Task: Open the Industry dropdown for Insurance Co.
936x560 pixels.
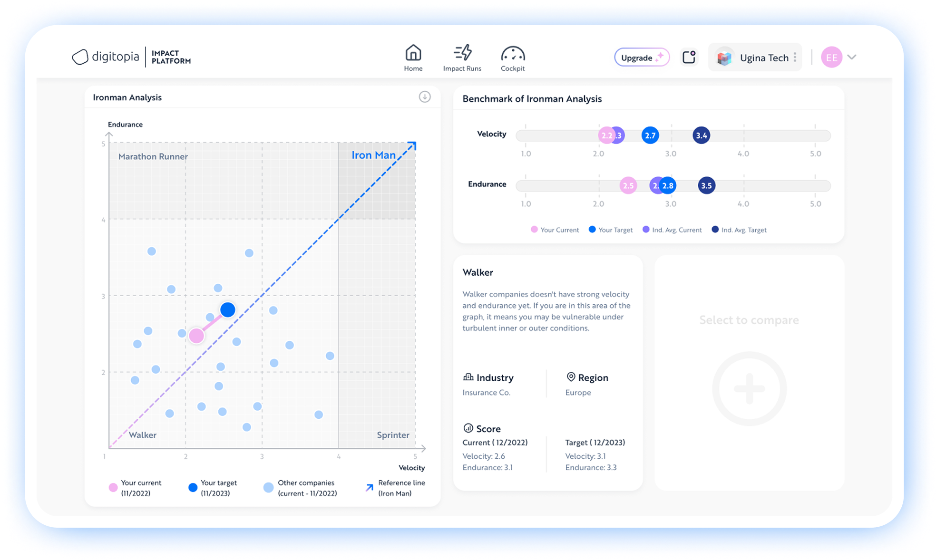Action: tap(487, 393)
